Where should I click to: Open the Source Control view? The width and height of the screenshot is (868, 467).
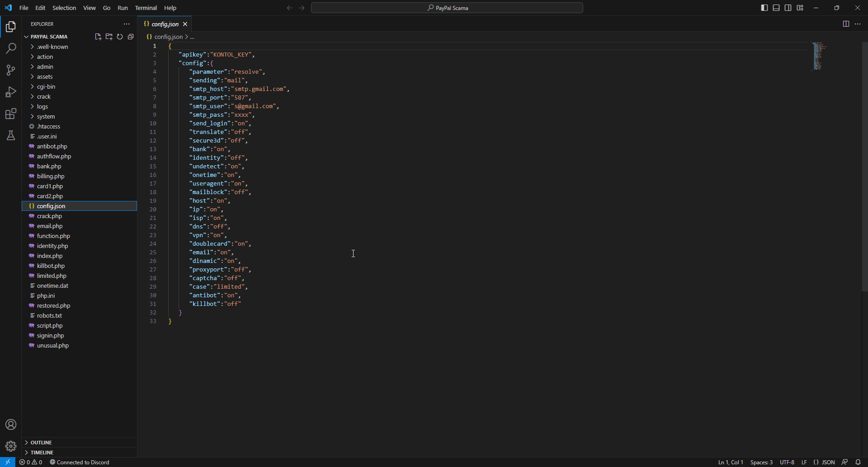(11, 70)
